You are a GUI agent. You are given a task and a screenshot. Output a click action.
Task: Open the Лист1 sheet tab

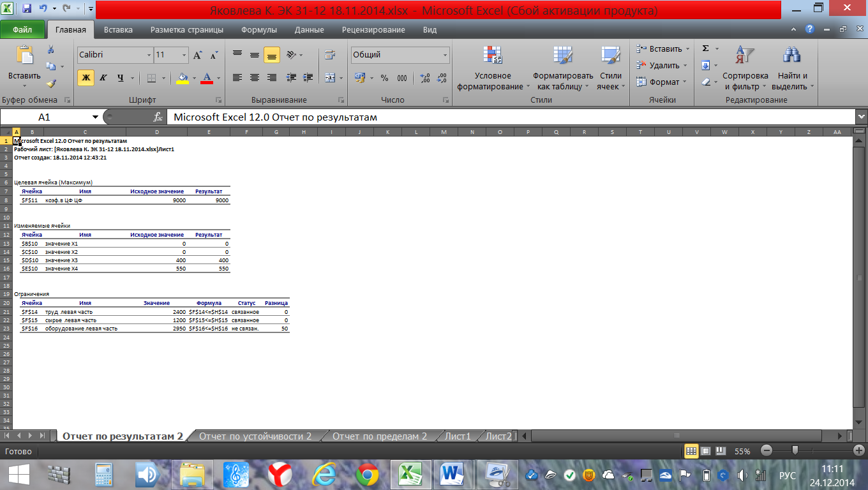458,436
